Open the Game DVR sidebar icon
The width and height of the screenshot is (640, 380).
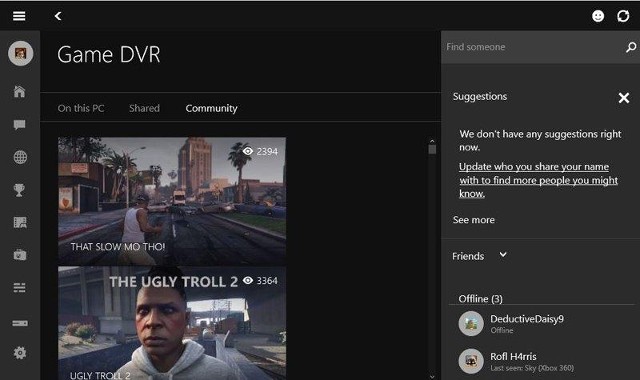tap(20, 222)
